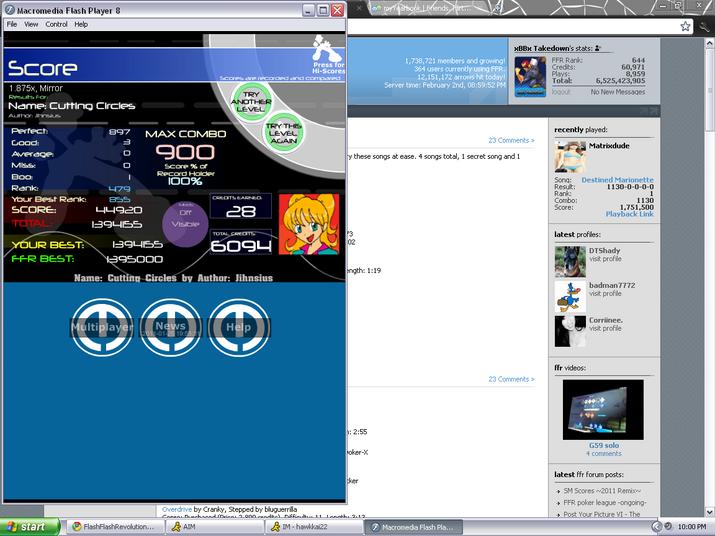This screenshot has width=715, height=536.
Task: Open the Destined Marionette song link
Action: coord(617,180)
